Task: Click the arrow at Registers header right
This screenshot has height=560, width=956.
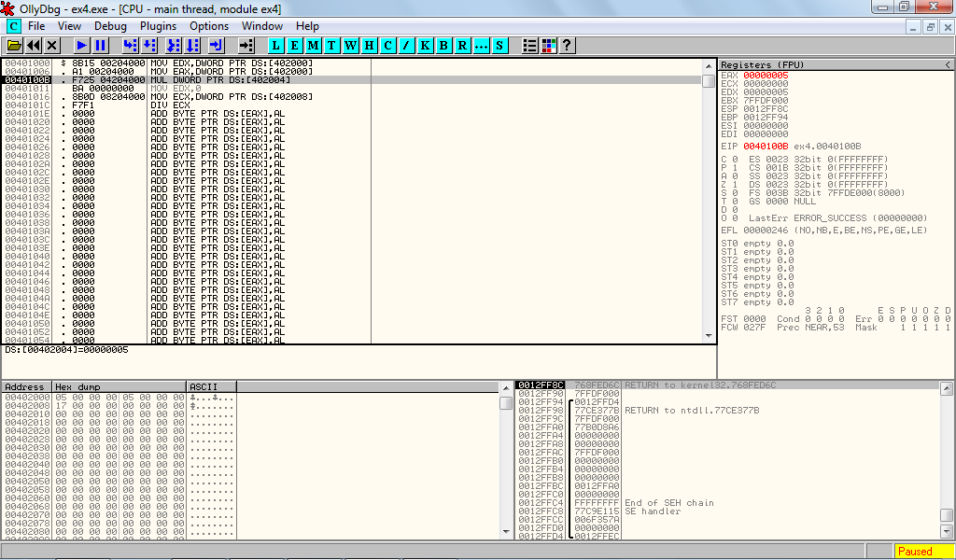Action: click(949, 64)
